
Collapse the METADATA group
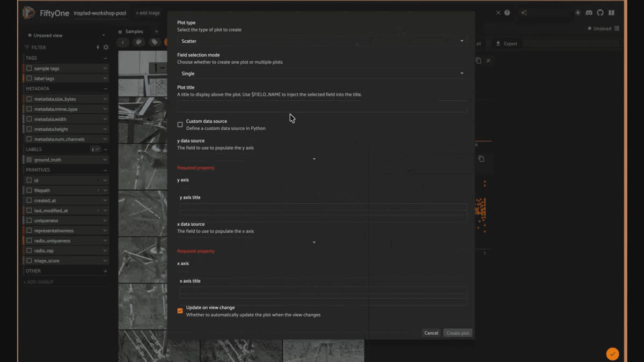[105, 88]
